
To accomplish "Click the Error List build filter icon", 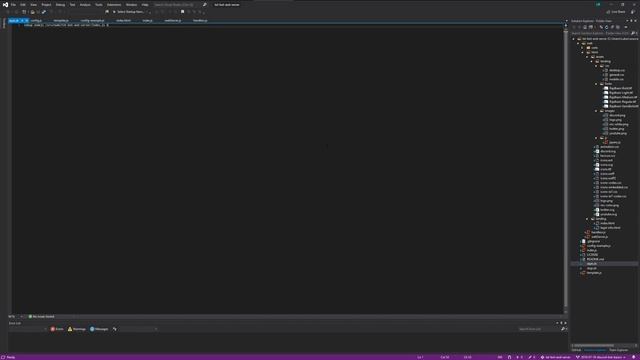I will [x=115, y=329].
